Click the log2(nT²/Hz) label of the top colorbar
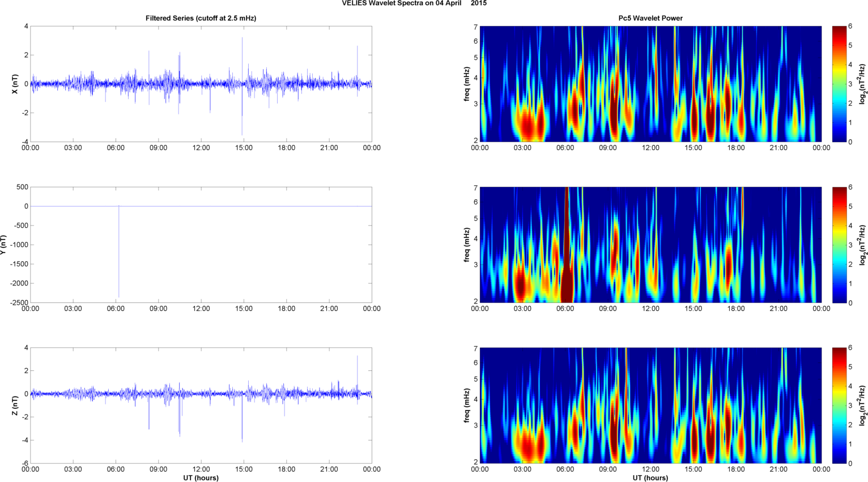The width and height of the screenshot is (868, 482). pos(863,84)
